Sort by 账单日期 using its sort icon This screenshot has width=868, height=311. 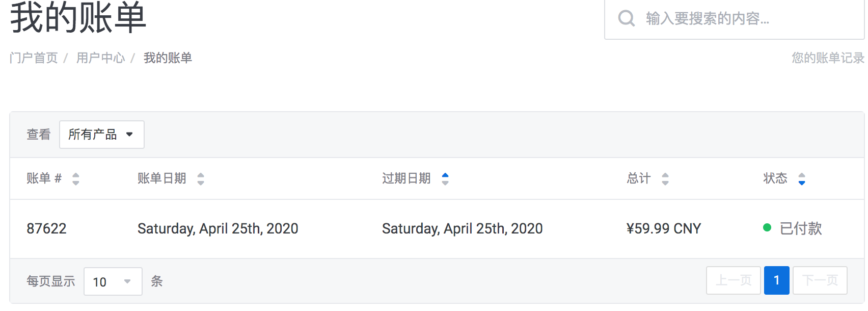coord(201,178)
